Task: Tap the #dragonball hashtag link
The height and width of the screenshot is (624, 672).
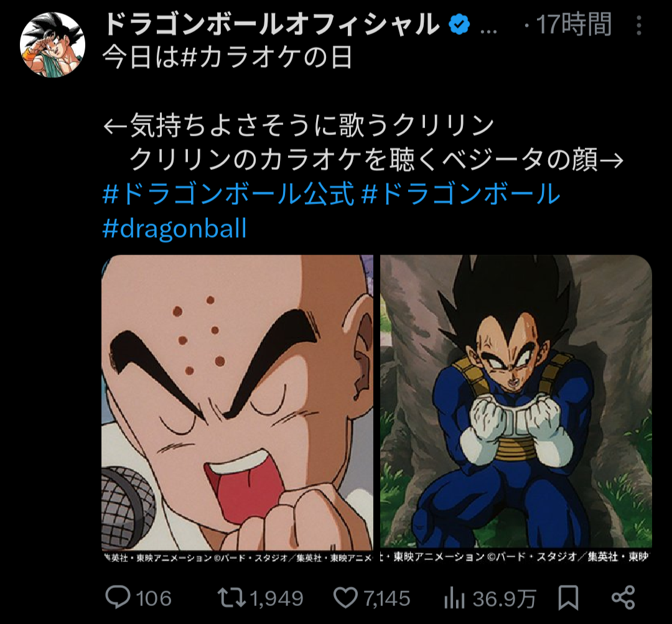Action: point(175,229)
